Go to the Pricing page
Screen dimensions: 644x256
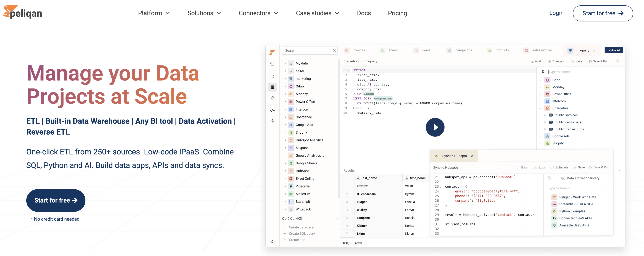(397, 13)
